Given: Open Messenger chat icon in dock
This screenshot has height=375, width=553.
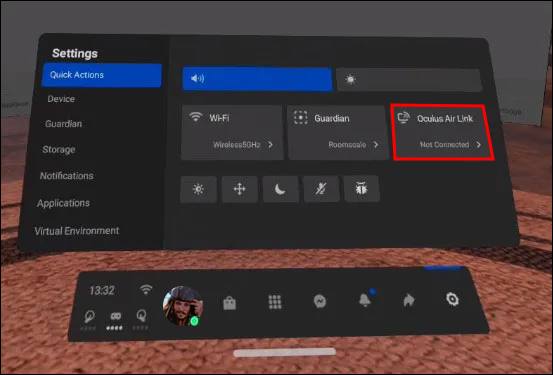Looking at the screenshot, I should click(x=320, y=301).
